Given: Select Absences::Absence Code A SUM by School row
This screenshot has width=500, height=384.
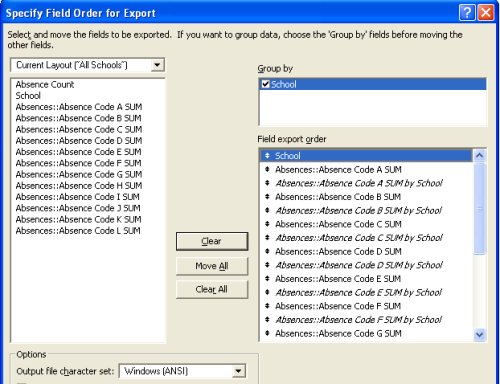Looking at the screenshot, I should click(x=359, y=183).
